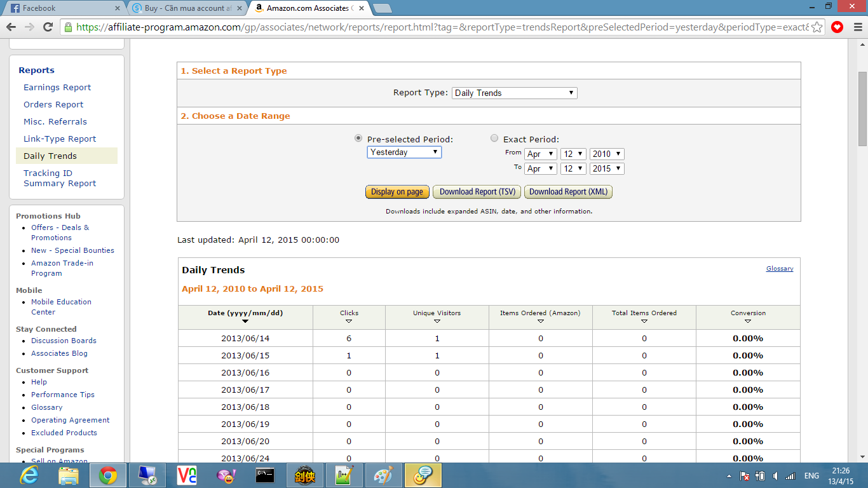Viewport: 868px width, 488px height.
Task: Open the network signal tray icon
Action: pos(790,475)
